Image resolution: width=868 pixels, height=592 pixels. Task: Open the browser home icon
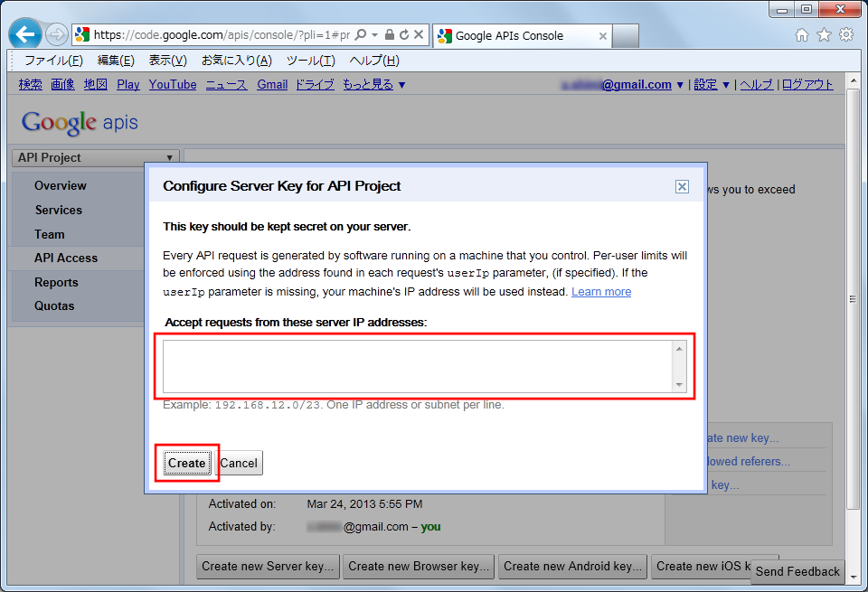[x=801, y=35]
